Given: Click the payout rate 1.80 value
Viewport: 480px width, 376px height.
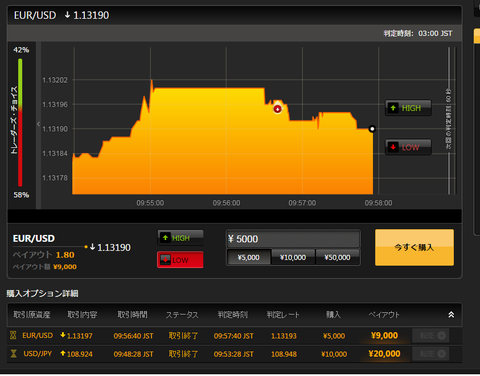Looking at the screenshot, I should [x=65, y=255].
